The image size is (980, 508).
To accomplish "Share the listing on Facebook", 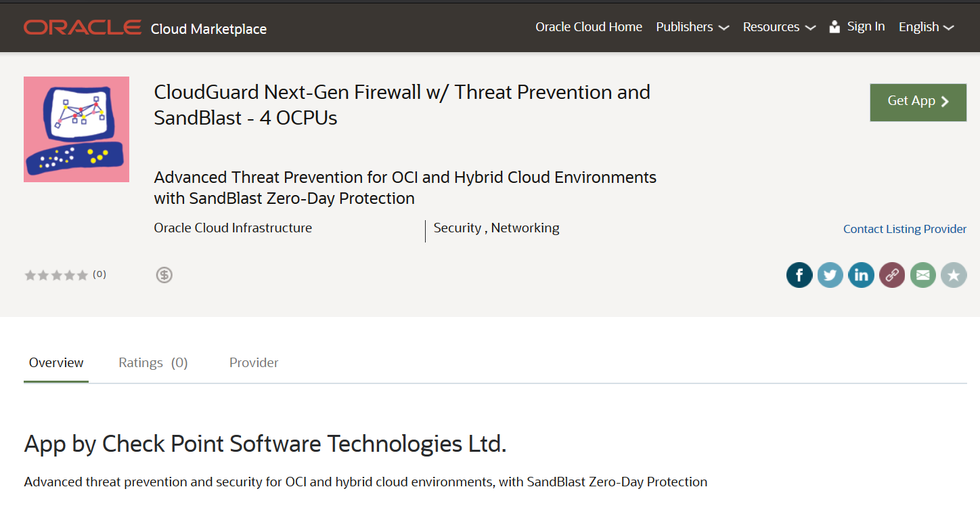I will 799,275.
